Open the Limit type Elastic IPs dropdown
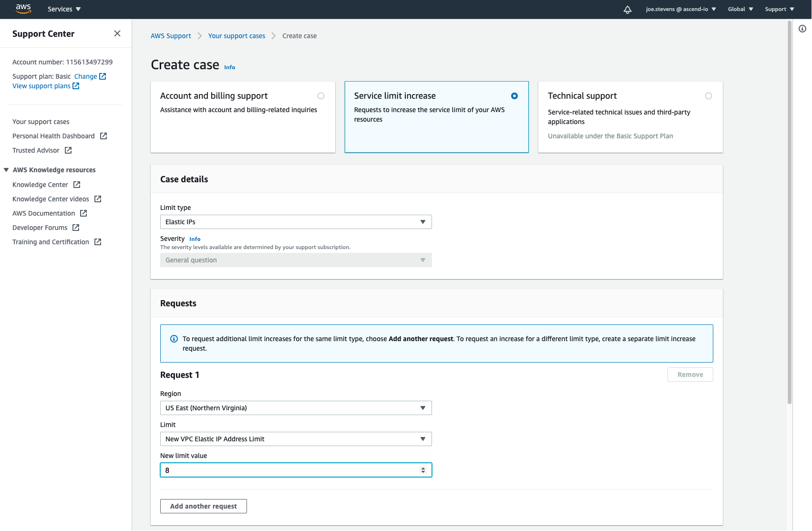 tap(296, 222)
